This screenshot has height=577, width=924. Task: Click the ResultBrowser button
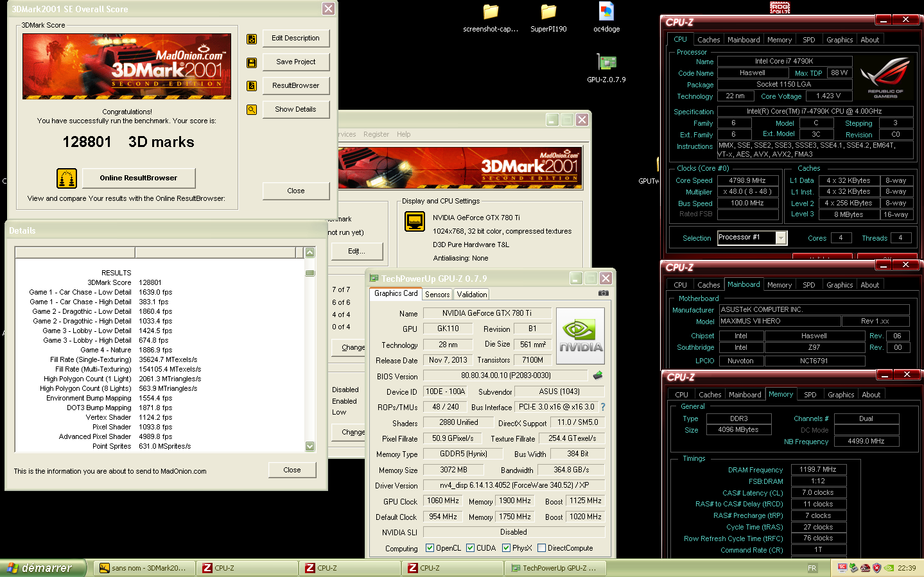295,85
